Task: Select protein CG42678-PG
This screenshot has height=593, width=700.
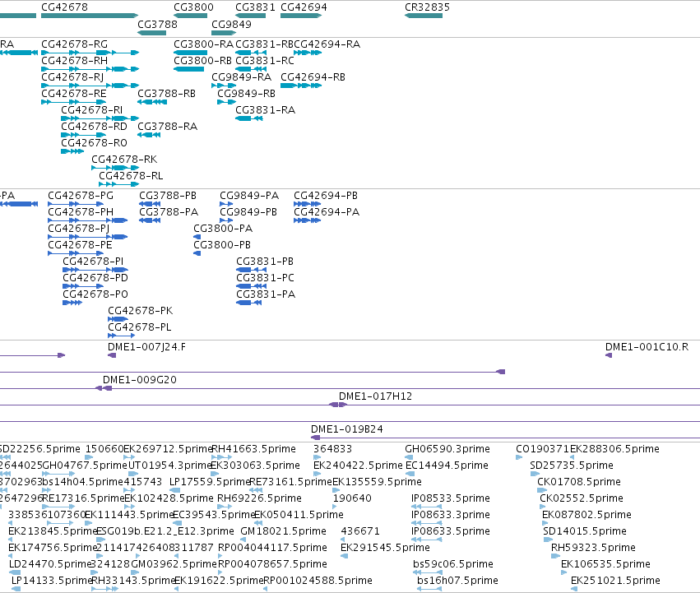Action: [76, 204]
